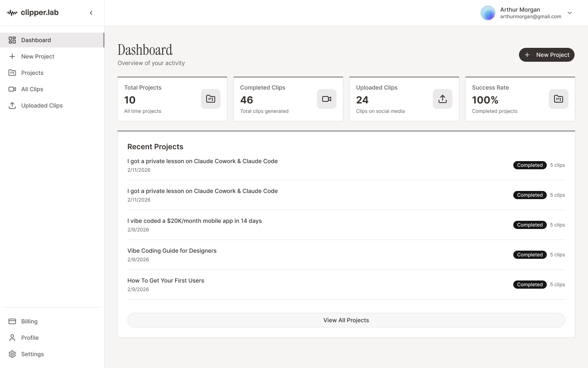
Task: Click the Billing card icon
Action: [x=12, y=321]
